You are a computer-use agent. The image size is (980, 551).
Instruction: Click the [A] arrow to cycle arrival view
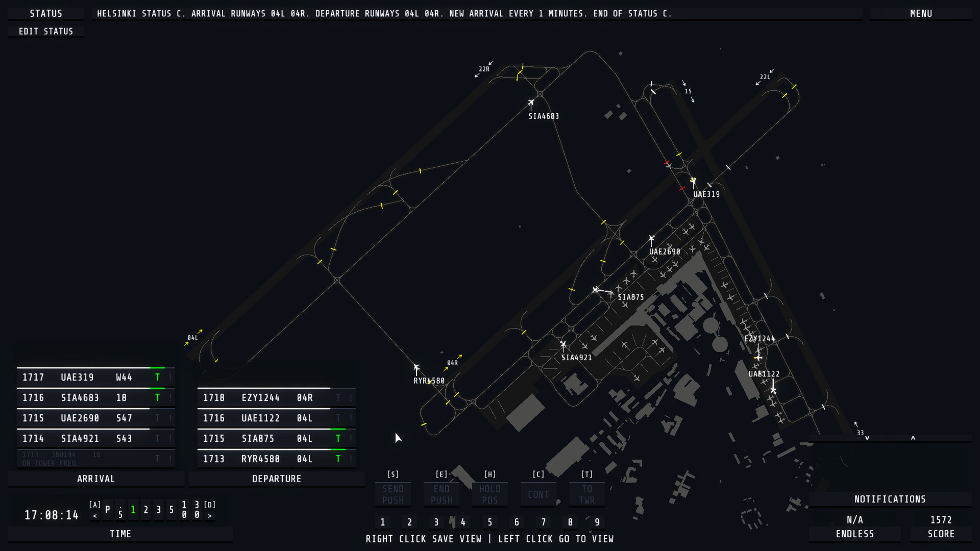pos(94,515)
